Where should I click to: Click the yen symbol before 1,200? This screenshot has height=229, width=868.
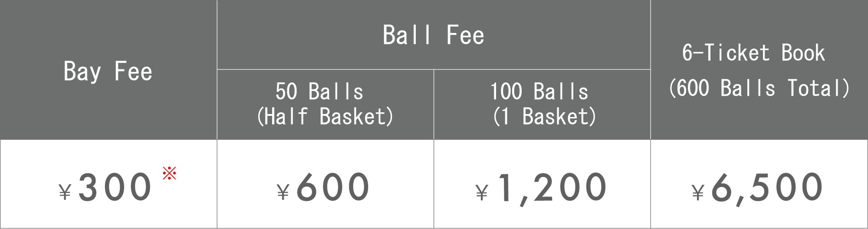(x=482, y=191)
